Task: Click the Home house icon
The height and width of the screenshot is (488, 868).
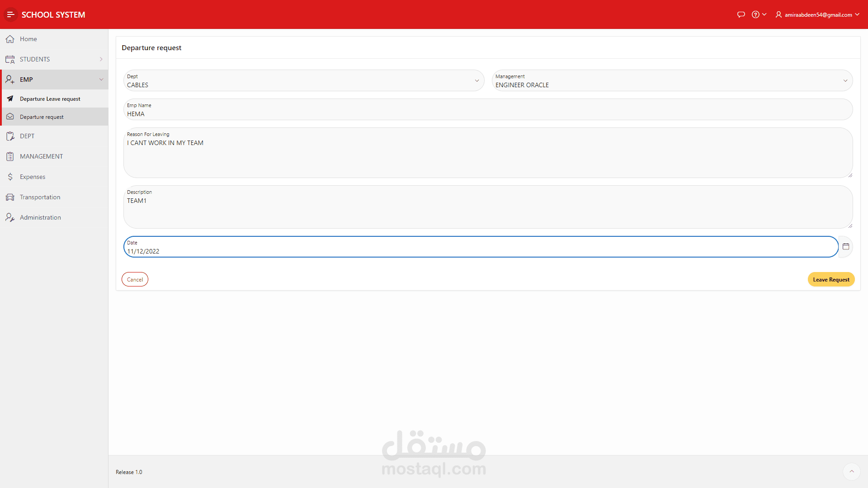Action: coord(10,39)
